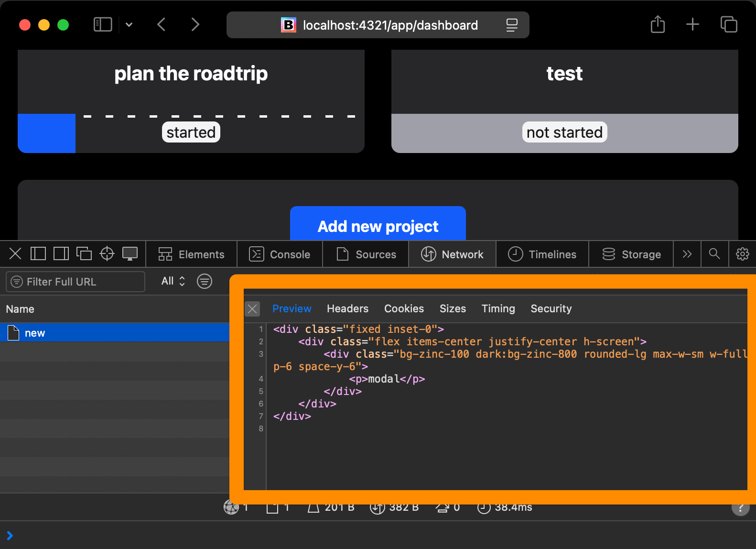756x549 pixels.
Task: Toggle the grouping filter icon next to All
Action: click(x=205, y=281)
